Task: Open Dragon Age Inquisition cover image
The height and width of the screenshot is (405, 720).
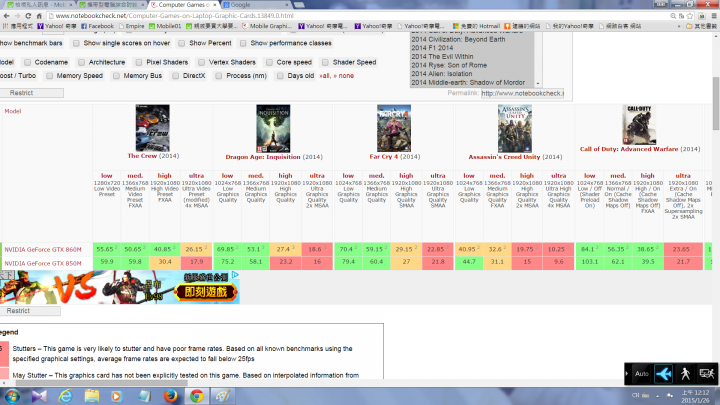Action: [x=273, y=129]
